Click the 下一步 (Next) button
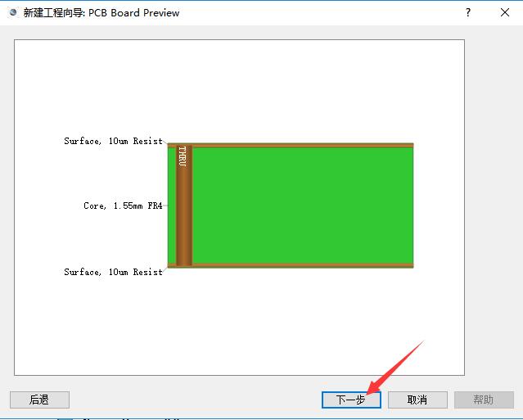This screenshot has width=523, height=420. point(351,400)
